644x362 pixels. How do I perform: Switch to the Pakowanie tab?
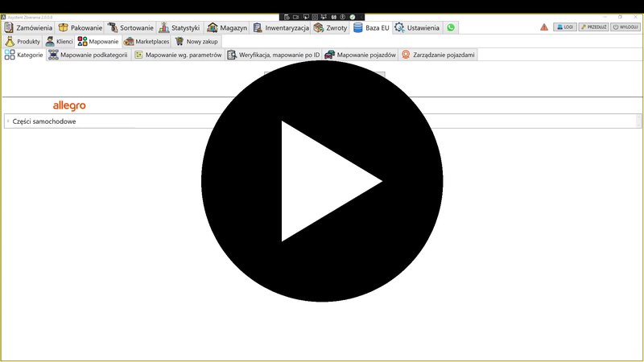tap(80, 27)
